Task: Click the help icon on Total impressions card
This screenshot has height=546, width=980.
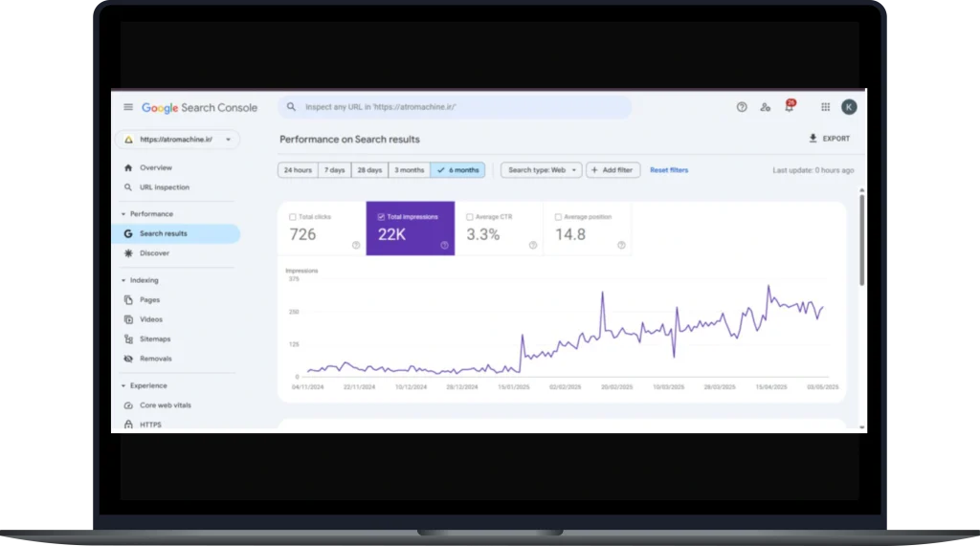Action: pos(444,245)
